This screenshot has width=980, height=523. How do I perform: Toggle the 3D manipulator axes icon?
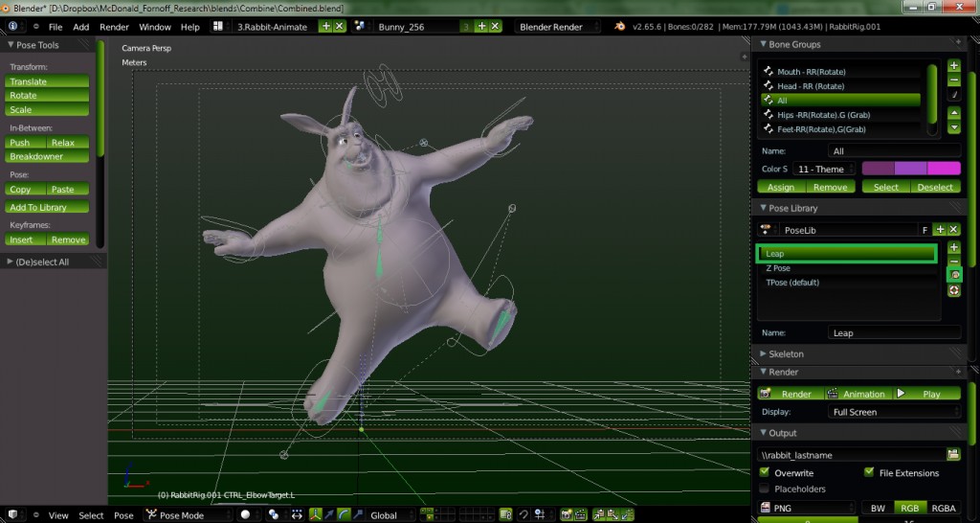[x=315, y=515]
